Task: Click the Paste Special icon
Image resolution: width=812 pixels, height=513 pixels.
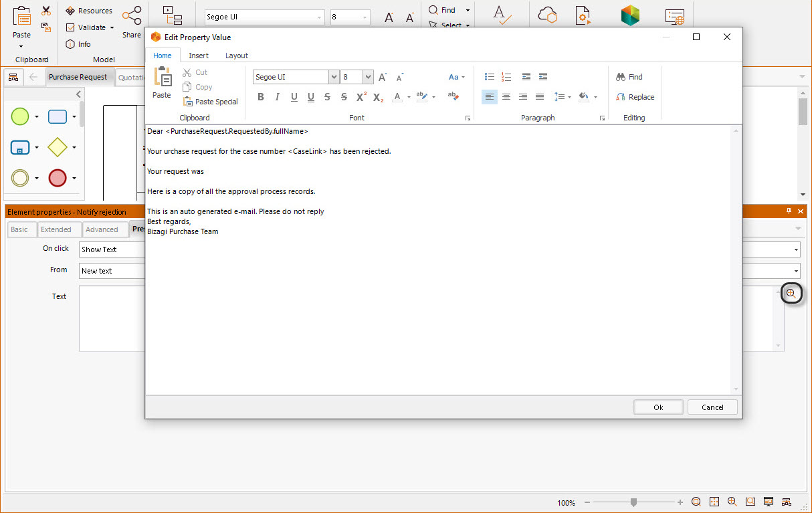Action: pyautogui.click(x=188, y=102)
